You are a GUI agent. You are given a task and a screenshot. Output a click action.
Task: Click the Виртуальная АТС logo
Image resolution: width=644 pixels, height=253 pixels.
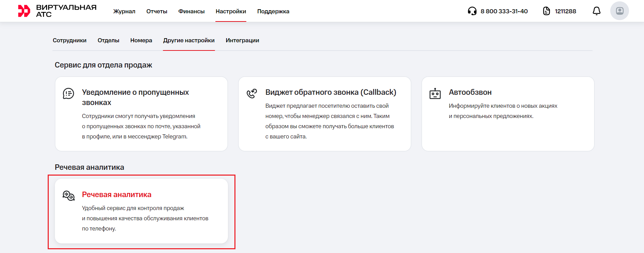tap(57, 11)
